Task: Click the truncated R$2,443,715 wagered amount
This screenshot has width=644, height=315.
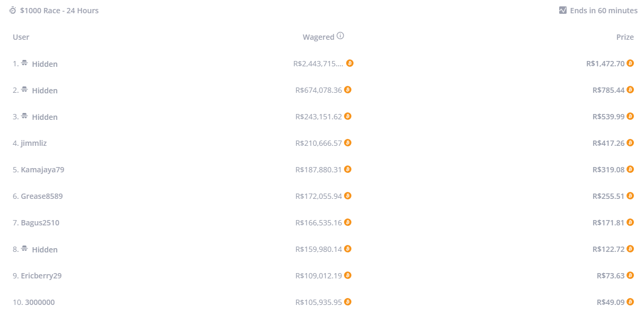Action: coord(318,64)
